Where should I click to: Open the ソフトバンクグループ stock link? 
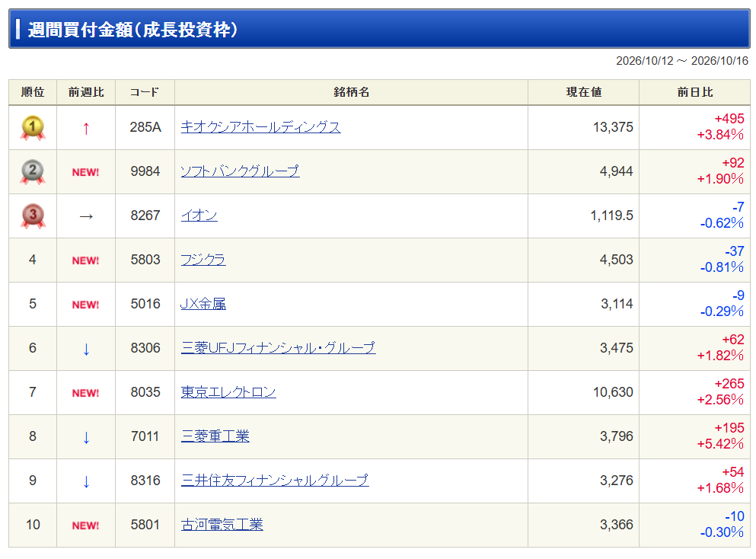pyautogui.click(x=240, y=171)
